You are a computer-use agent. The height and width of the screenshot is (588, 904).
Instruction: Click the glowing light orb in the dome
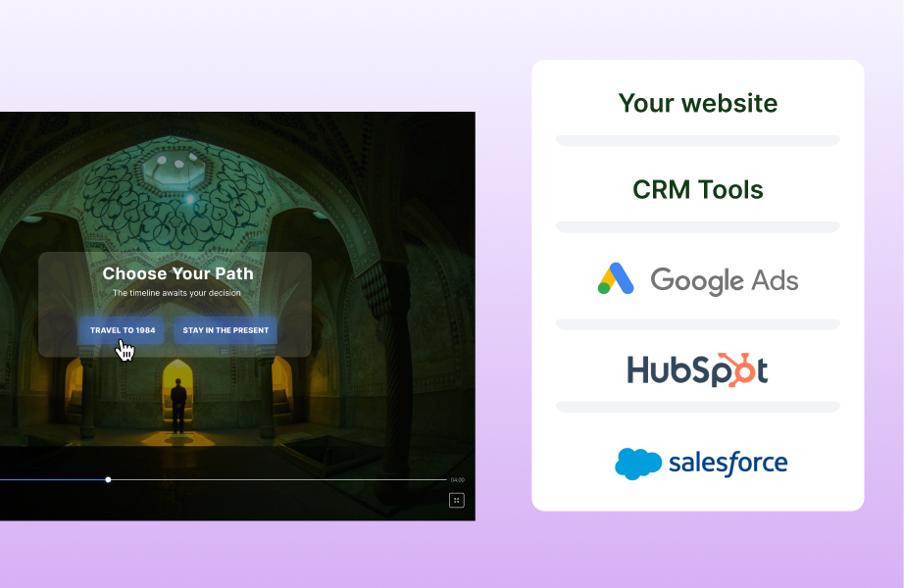[x=190, y=200]
